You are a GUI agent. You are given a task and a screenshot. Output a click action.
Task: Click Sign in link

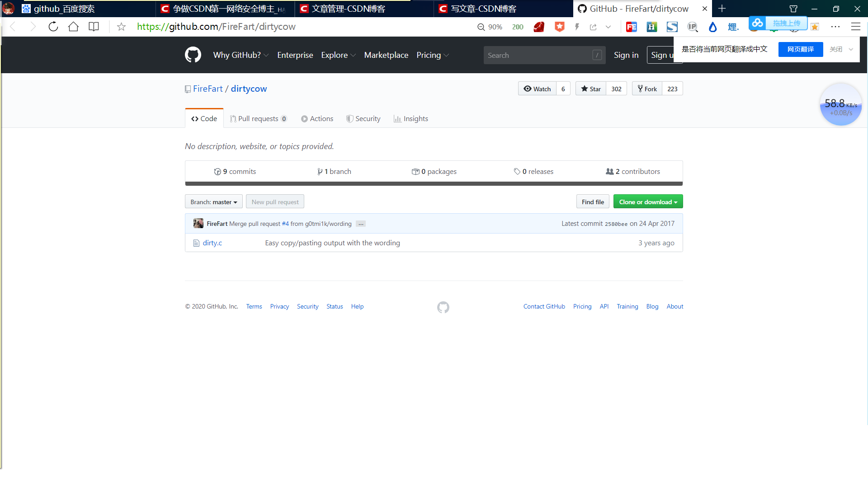pyautogui.click(x=626, y=55)
